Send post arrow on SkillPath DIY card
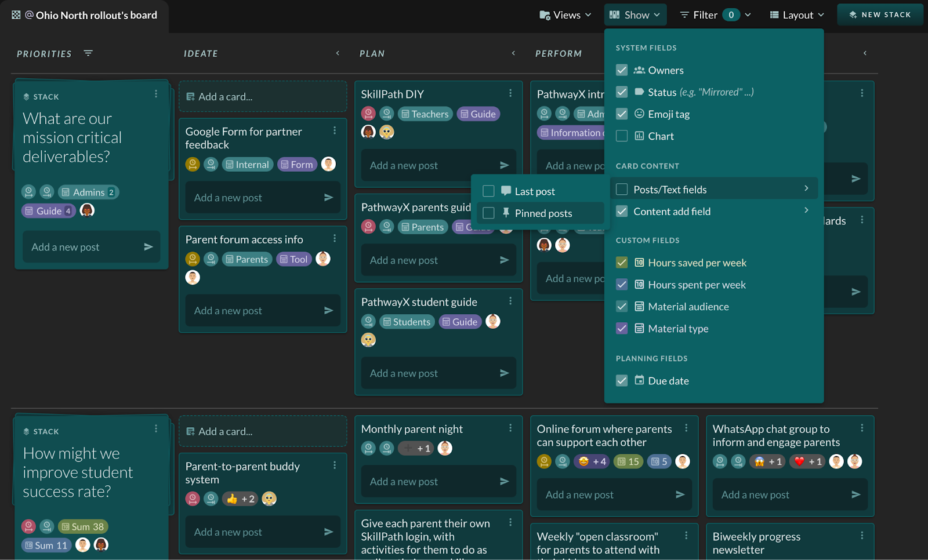The width and height of the screenshot is (928, 560). (504, 165)
